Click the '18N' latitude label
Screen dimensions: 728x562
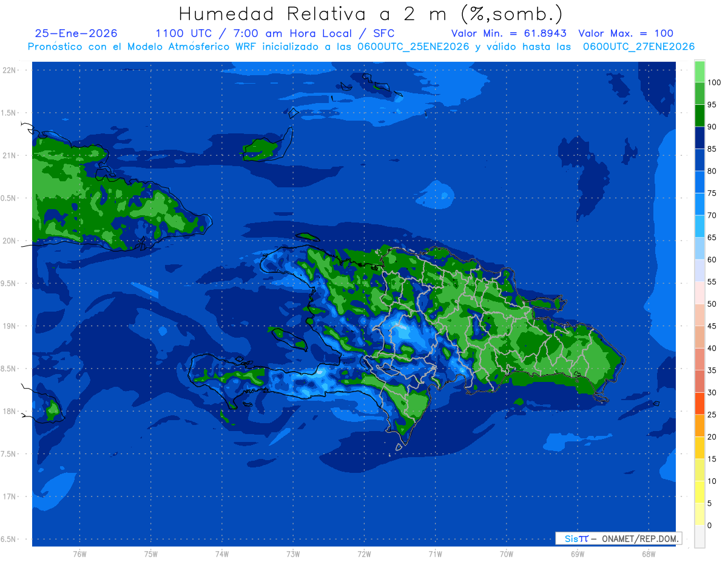click(x=10, y=411)
